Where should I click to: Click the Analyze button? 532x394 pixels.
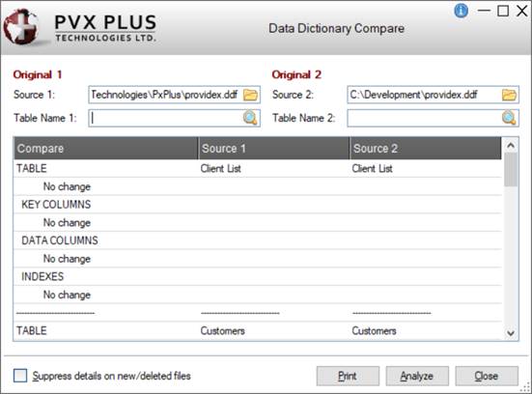pos(417,376)
